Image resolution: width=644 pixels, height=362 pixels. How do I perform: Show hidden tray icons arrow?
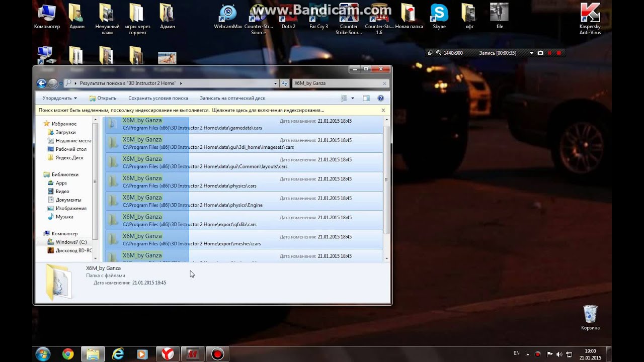528,353
